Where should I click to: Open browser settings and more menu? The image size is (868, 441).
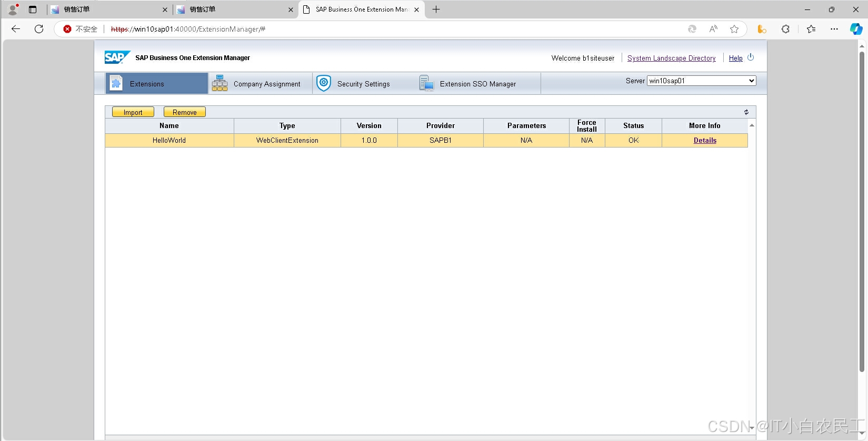click(x=834, y=29)
